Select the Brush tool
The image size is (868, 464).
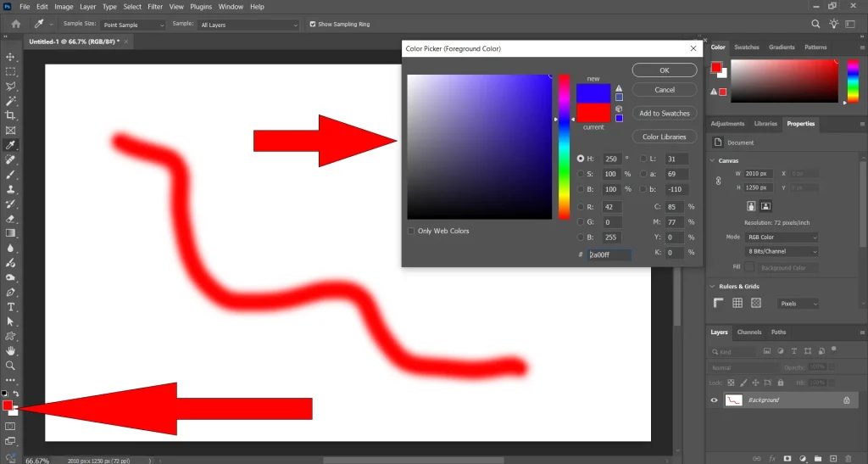(10, 175)
